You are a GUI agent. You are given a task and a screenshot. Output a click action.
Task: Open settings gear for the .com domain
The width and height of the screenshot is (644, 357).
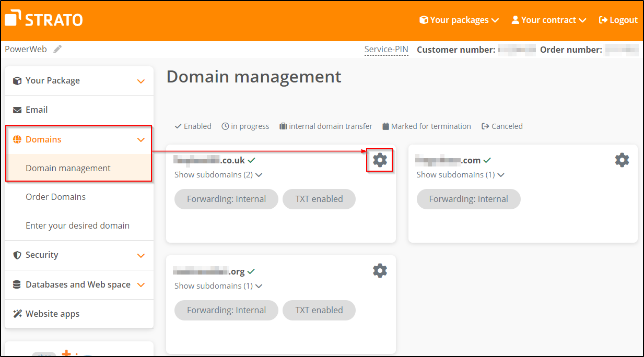622,160
